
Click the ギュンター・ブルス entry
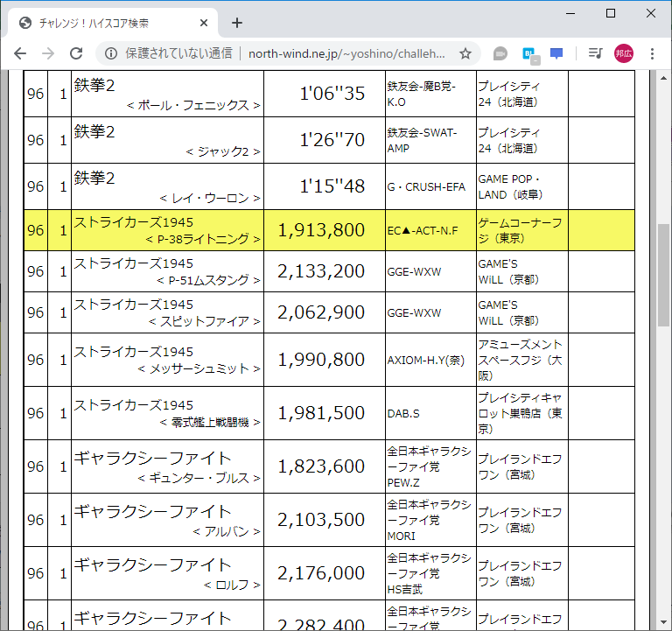point(199,478)
